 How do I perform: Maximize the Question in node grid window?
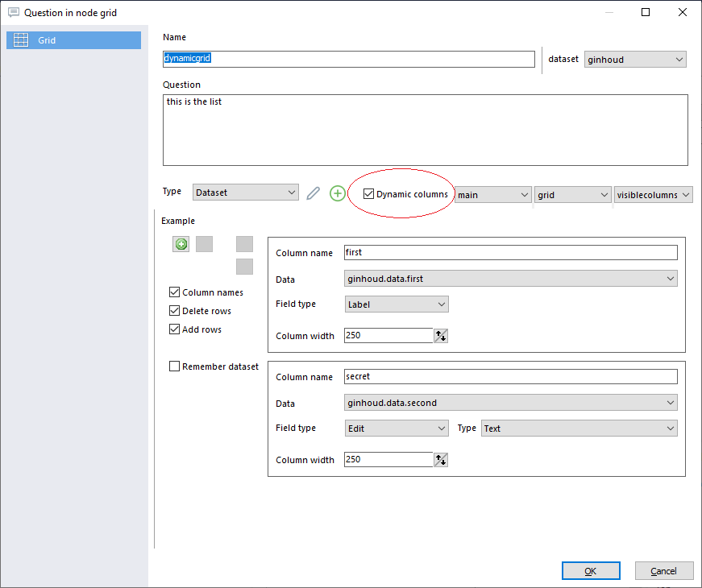tap(646, 12)
